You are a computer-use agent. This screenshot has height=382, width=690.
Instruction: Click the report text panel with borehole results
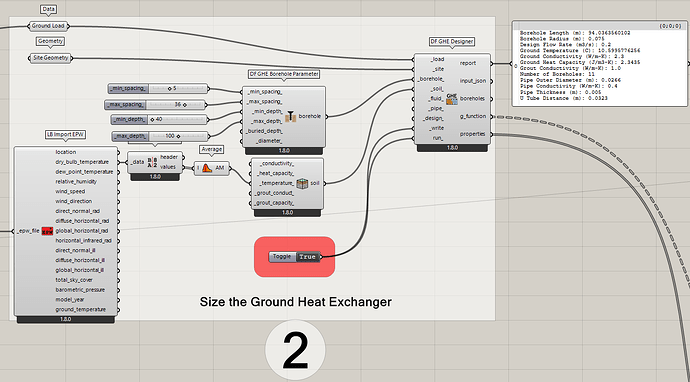(599, 63)
